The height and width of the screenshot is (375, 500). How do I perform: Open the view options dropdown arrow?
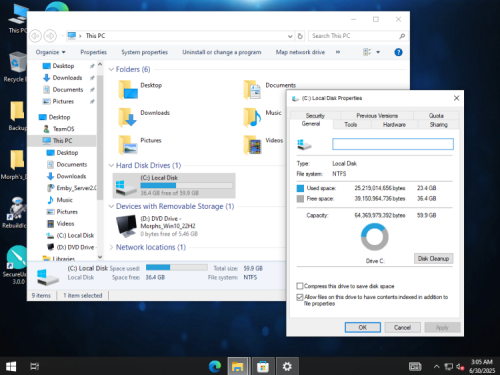coord(378,52)
